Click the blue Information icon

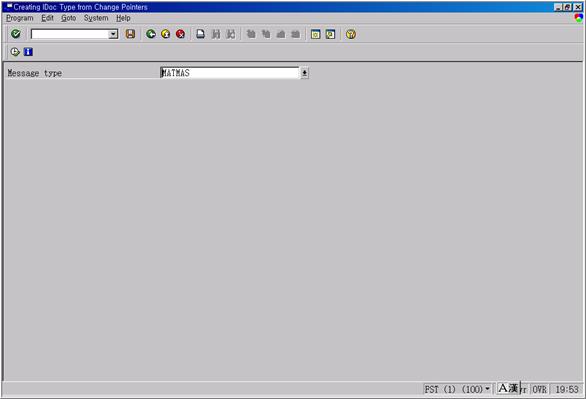(28, 52)
